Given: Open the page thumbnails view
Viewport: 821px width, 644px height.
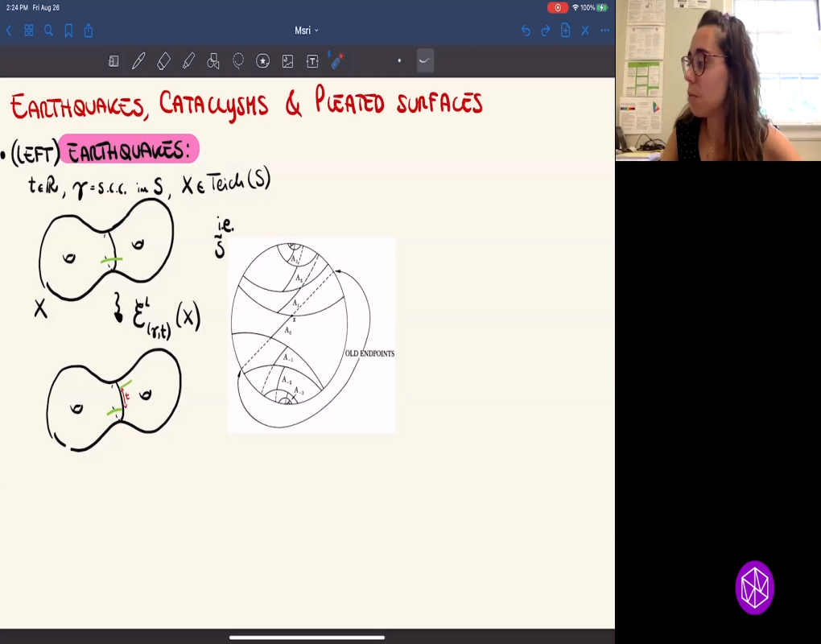Looking at the screenshot, I should [28, 31].
